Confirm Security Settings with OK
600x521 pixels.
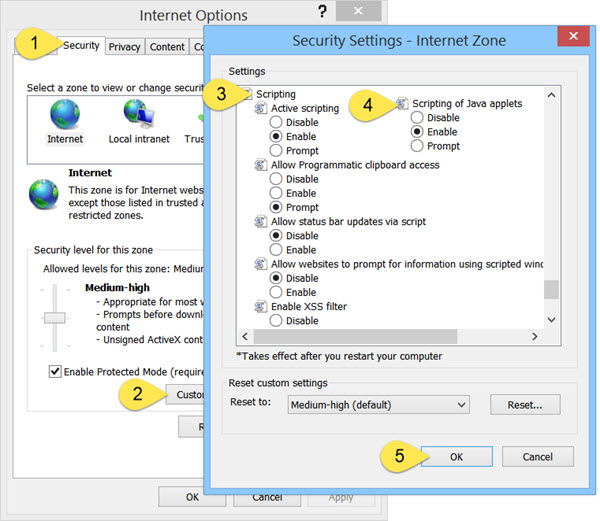pyautogui.click(x=457, y=457)
